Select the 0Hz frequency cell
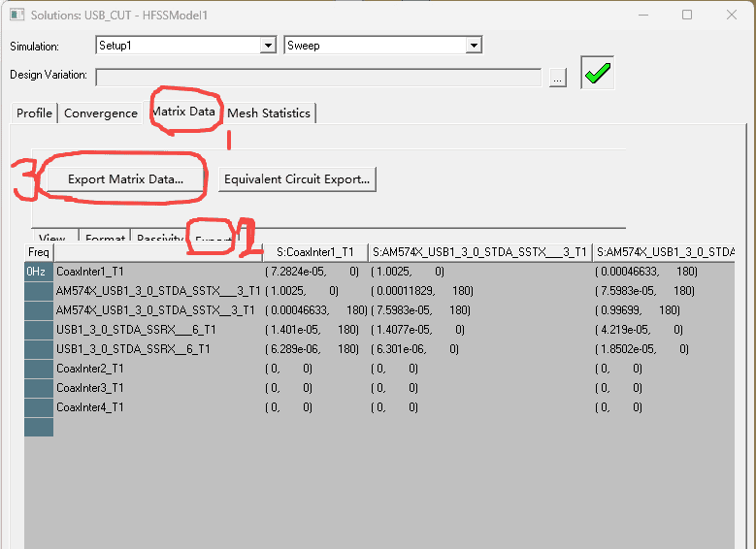The height and width of the screenshot is (549, 756). point(38,272)
